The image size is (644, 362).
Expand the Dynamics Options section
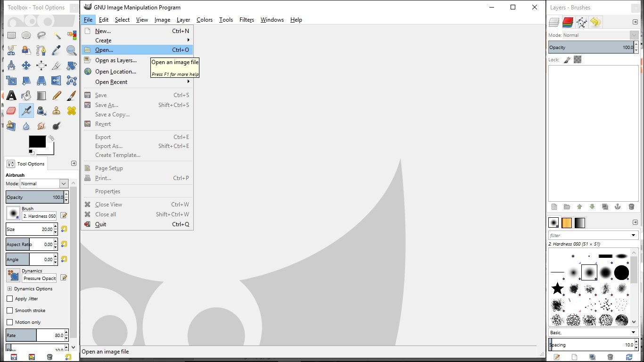pyautogui.click(x=9, y=289)
